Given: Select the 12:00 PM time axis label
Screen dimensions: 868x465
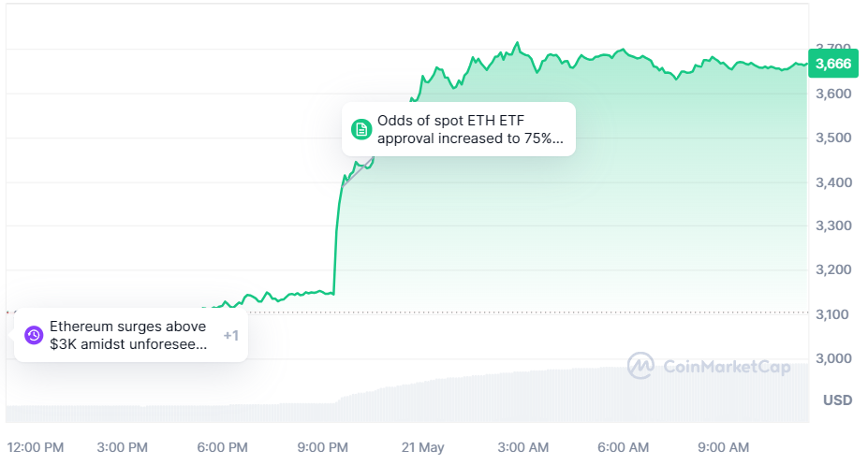Looking at the screenshot, I should coord(33,447).
